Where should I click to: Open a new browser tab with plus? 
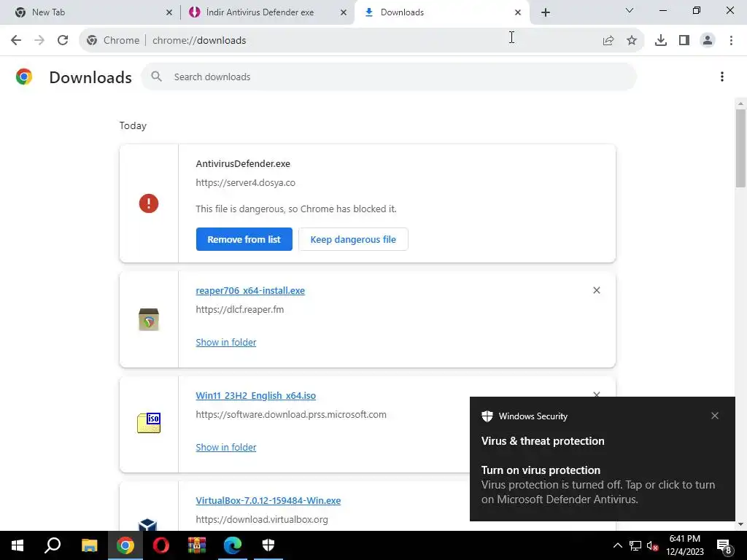pyautogui.click(x=546, y=12)
